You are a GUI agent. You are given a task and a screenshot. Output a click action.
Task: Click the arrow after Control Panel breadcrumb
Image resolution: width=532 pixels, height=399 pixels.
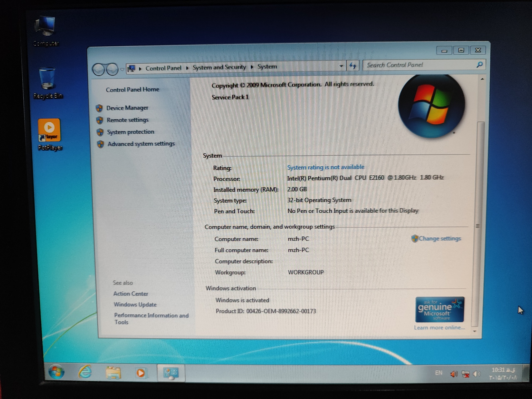coord(187,68)
